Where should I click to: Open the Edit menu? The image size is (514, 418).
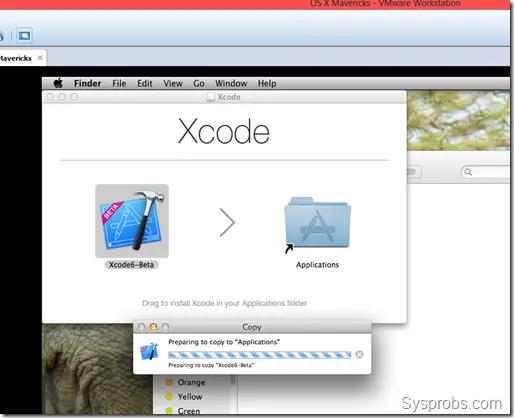click(145, 83)
